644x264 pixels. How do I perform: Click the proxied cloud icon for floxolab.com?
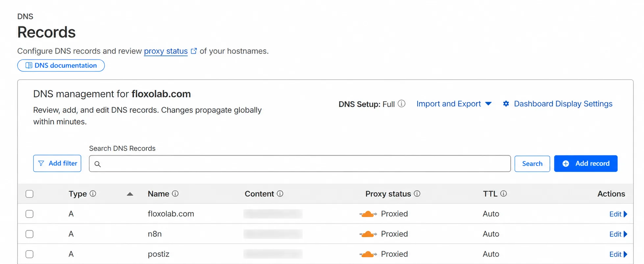368,214
